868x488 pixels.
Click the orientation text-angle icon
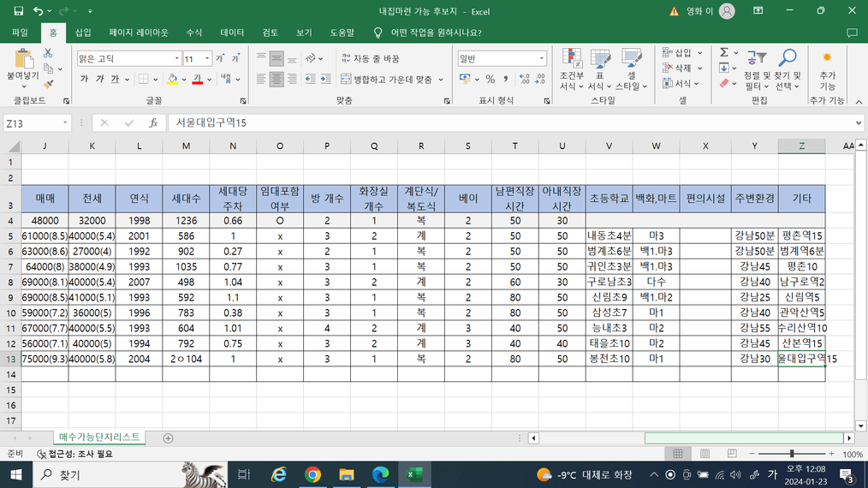click(311, 58)
